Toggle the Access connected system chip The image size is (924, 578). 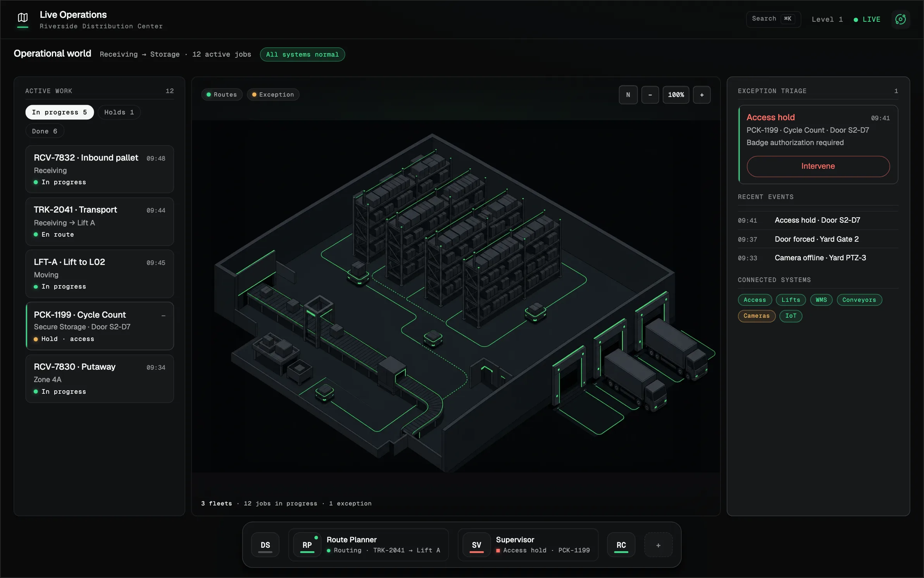tap(755, 300)
